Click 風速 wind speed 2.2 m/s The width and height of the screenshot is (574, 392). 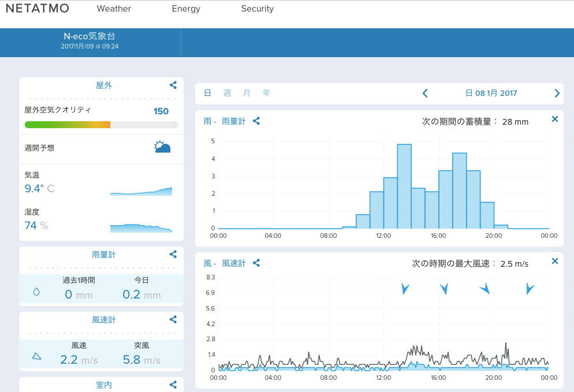point(79,360)
